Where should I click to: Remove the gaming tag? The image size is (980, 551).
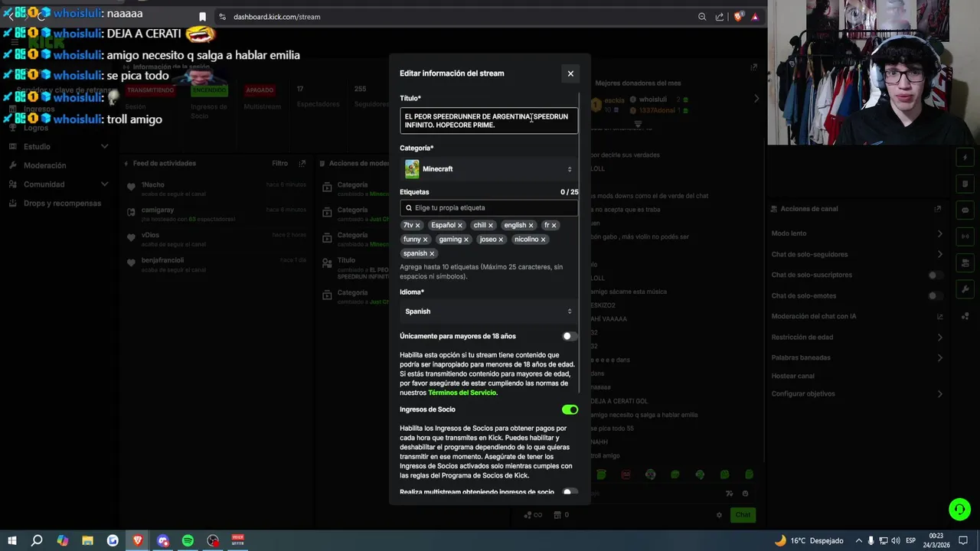(466, 240)
